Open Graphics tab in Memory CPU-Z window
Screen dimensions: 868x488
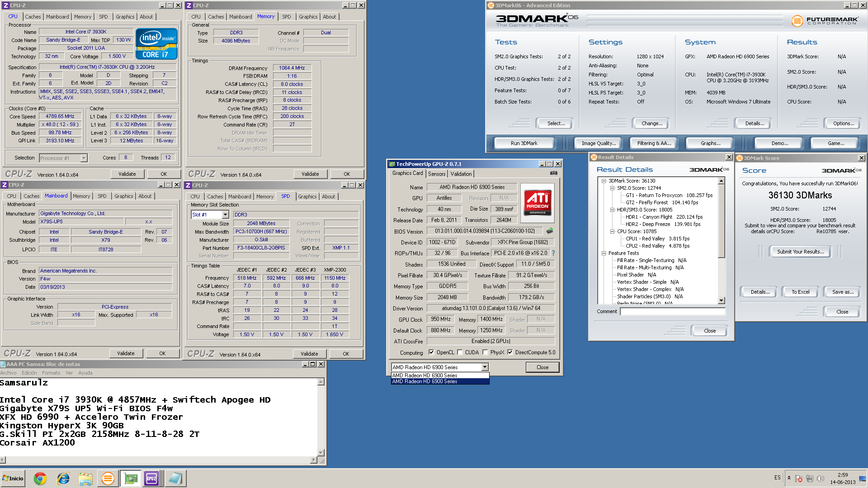(308, 17)
